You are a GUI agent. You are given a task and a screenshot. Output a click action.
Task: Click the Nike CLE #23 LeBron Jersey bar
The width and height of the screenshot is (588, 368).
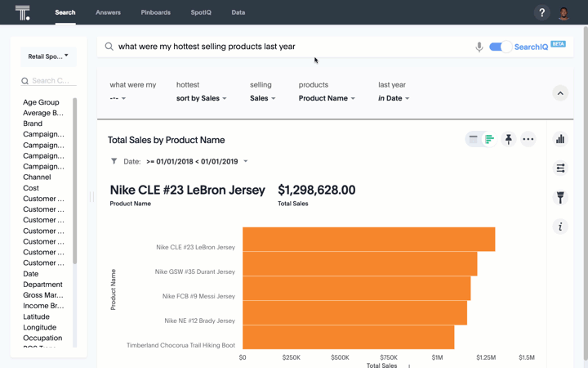(x=368, y=239)
